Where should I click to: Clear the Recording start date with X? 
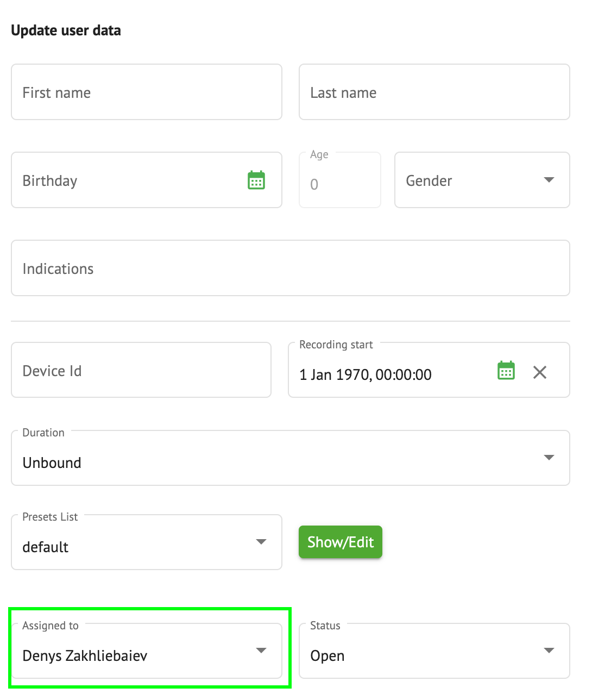(540, 372)
